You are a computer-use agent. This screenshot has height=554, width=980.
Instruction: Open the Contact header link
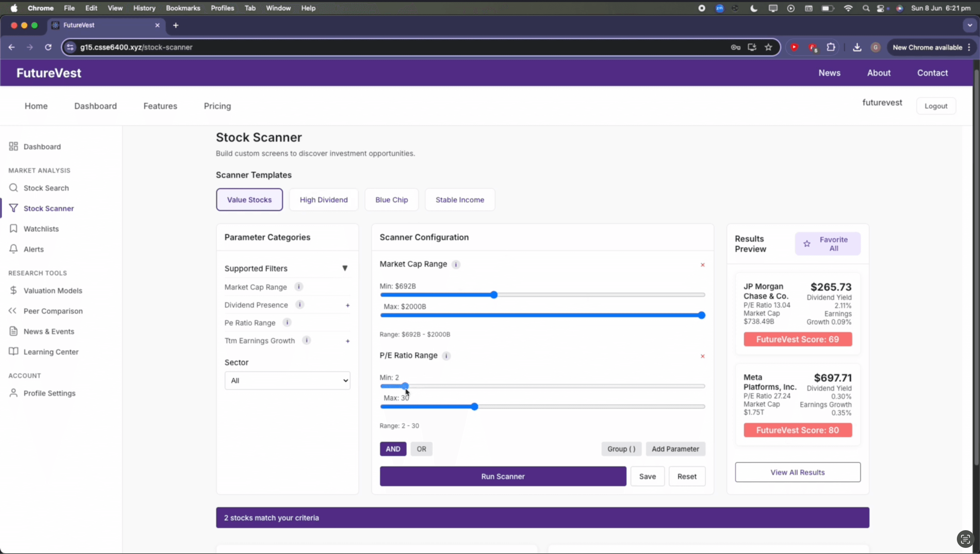point(932,73)
